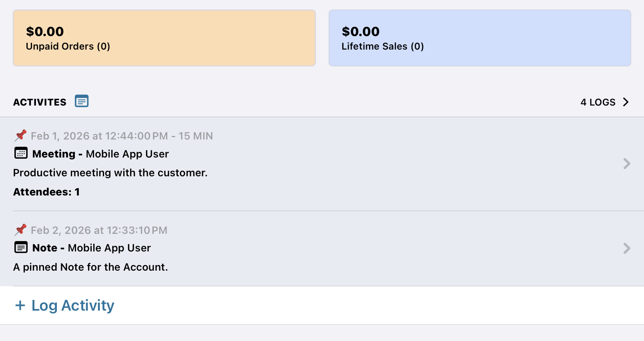
Task: Click the 'A pinned Note for the Account' text
Action: (x=90, y=267)
